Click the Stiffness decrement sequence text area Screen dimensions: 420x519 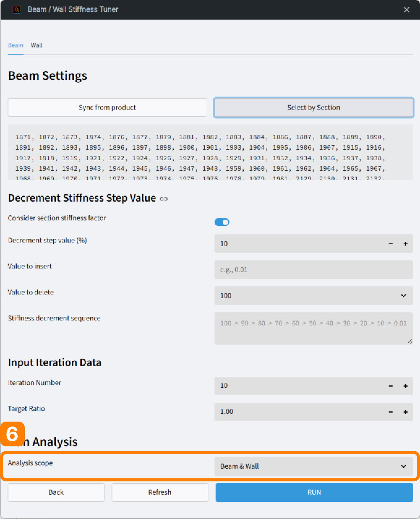click(314, 328)
